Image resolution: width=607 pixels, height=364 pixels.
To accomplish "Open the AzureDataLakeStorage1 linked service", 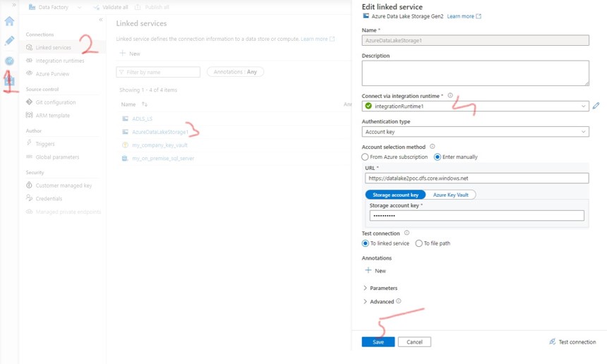I will click(x=160, y=132).
